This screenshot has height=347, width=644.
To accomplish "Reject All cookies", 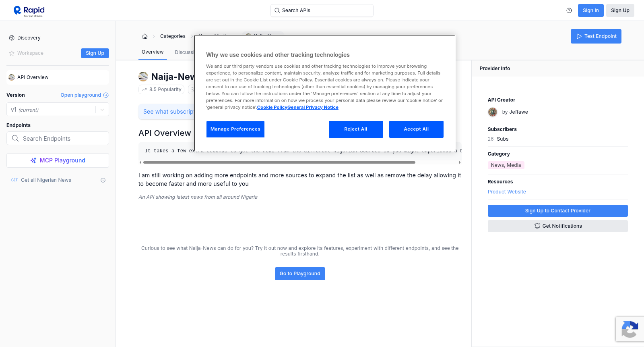I will click(x=356, y=129).
